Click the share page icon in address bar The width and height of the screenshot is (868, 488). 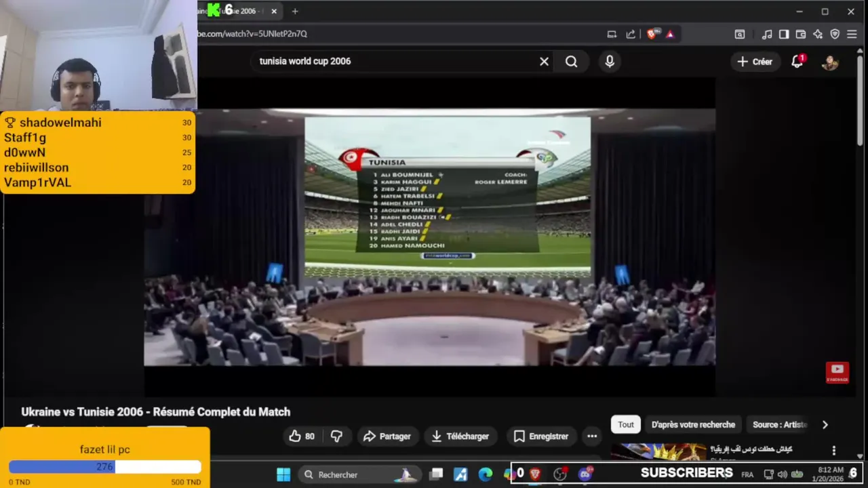pyautogui.click(x=631, y=34)
